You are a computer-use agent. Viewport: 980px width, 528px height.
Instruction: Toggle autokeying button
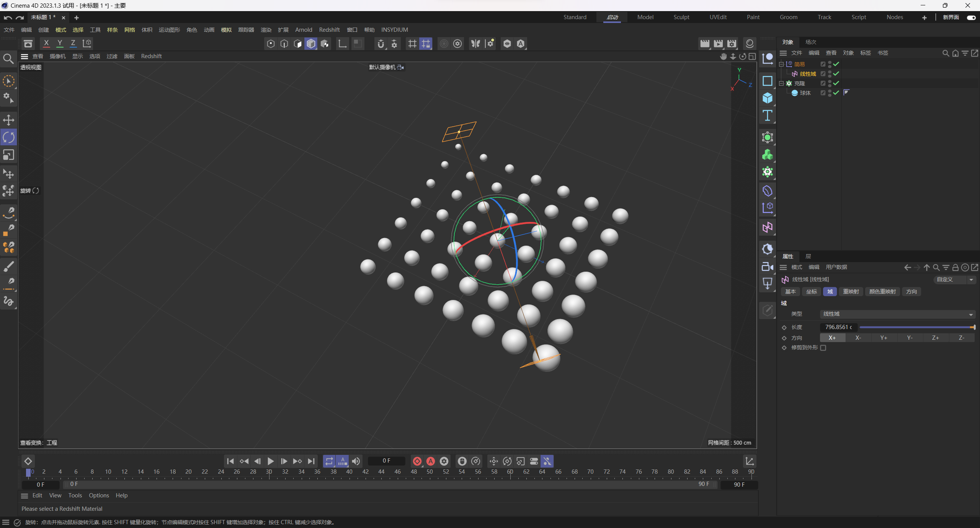(431, 461)
